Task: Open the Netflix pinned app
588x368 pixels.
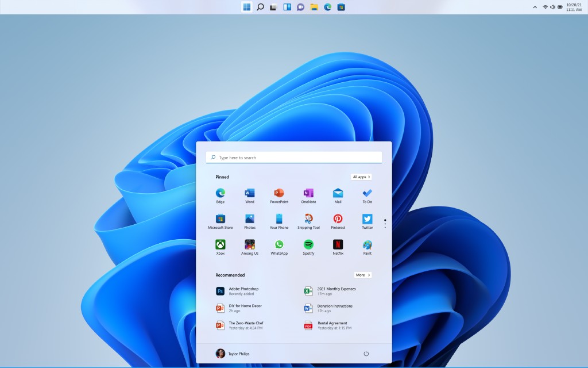Action: tap(338, 245)
